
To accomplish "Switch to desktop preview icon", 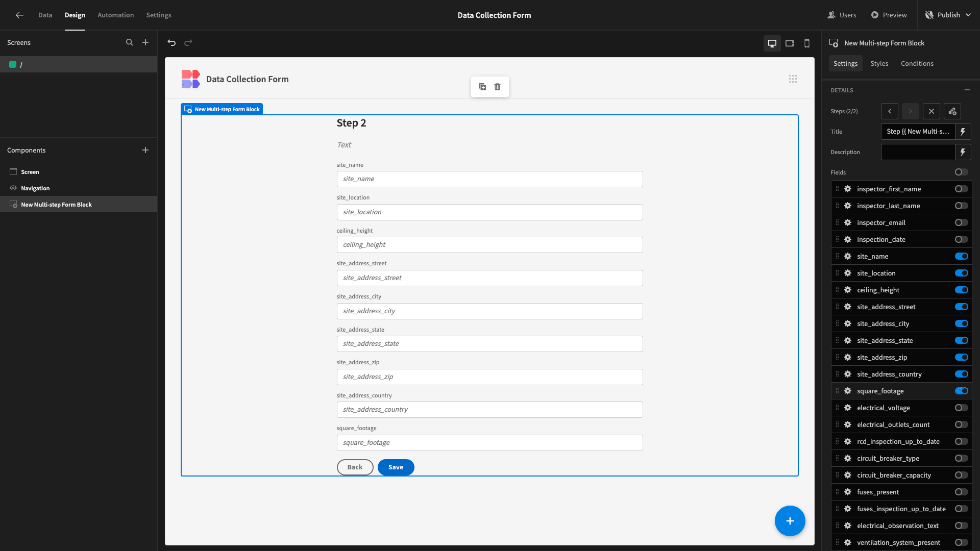I will pyautogui.click(x=772, y=43).
